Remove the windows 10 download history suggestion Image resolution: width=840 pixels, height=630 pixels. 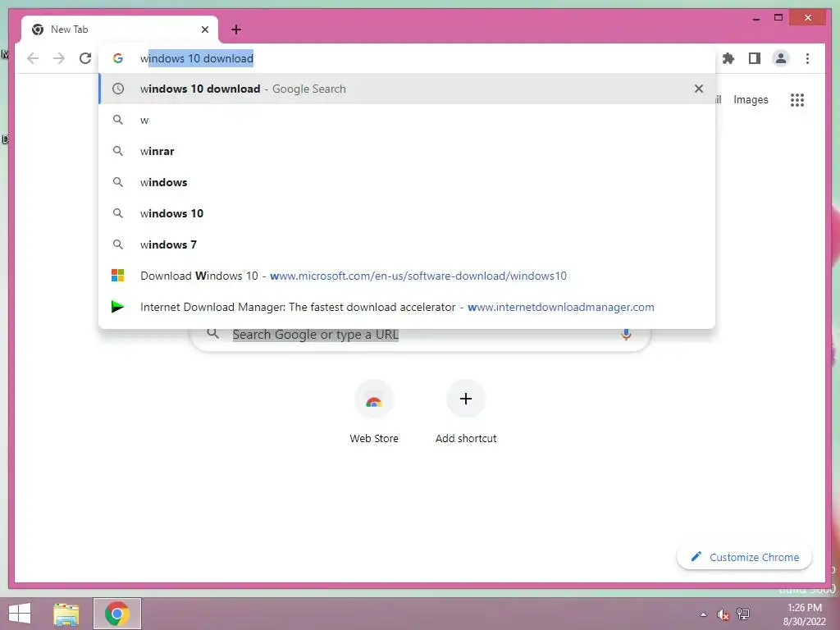click(699, 89)
